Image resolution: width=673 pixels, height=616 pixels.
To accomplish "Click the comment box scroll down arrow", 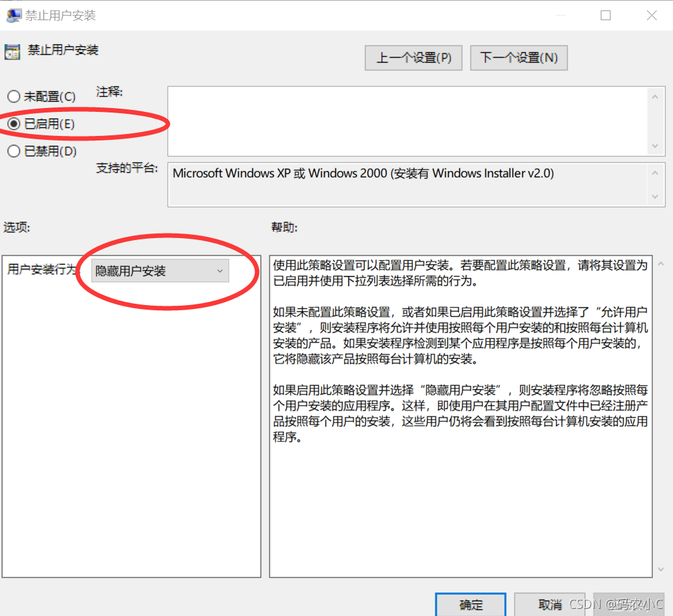I will [x=655, y=146].
